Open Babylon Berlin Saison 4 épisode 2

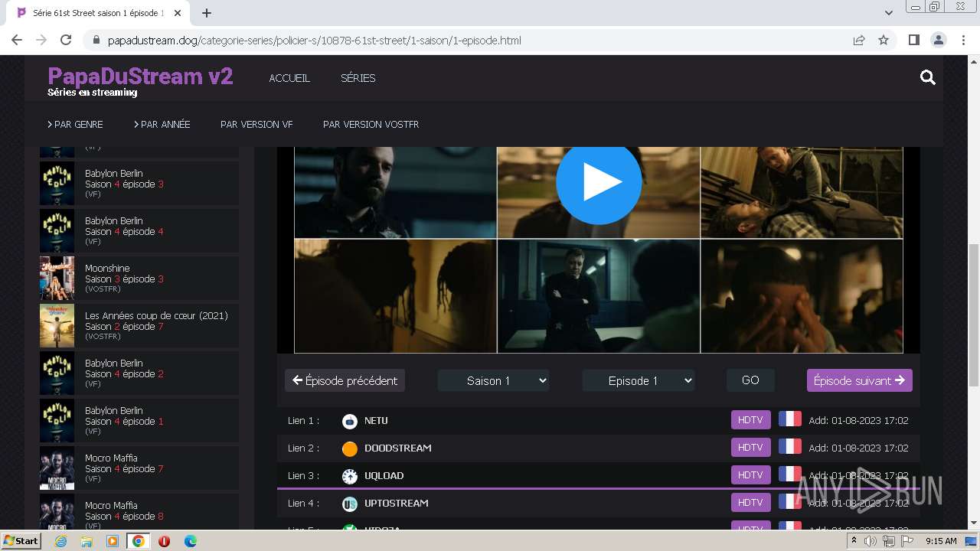click(139, 373)
